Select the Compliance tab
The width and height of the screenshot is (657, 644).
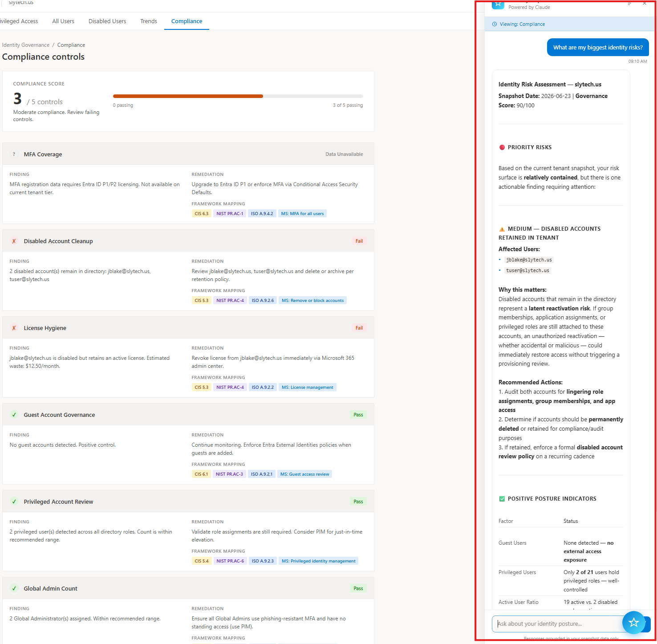187,21
